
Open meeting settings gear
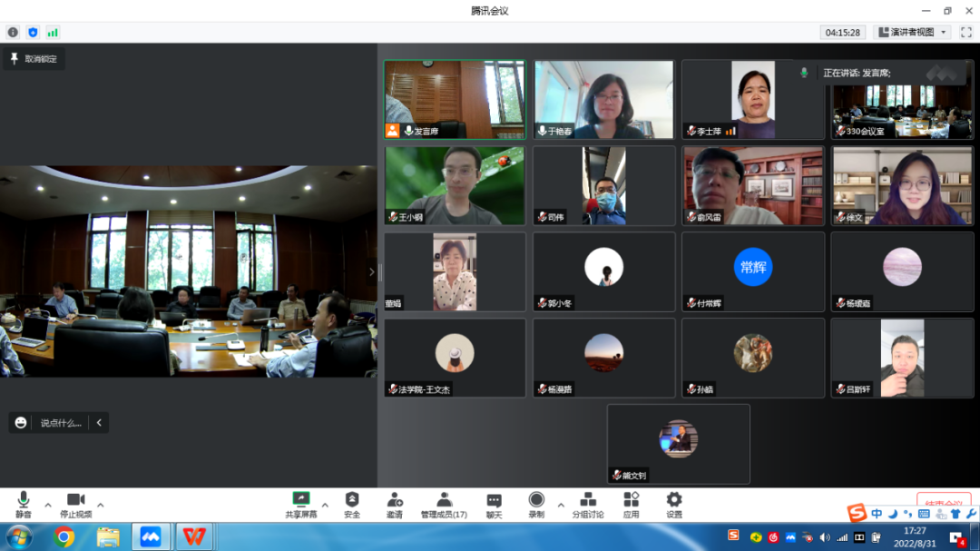[674, 505]
